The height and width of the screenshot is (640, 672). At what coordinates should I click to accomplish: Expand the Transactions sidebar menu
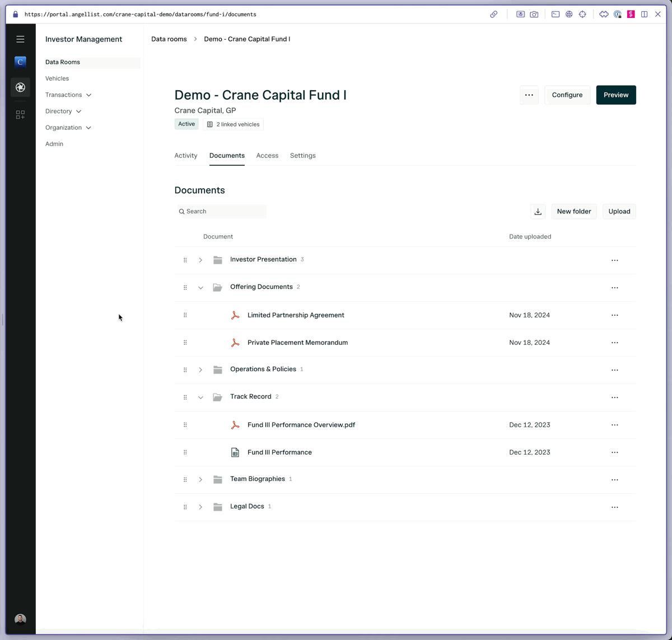tap(68, 95)
